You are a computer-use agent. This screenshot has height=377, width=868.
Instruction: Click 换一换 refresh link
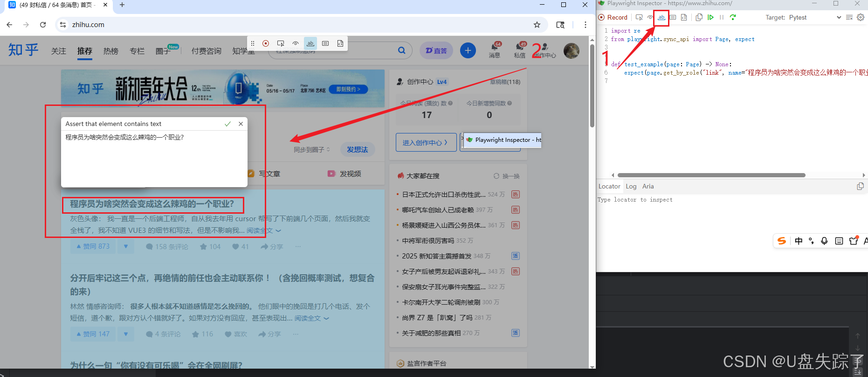507,176
